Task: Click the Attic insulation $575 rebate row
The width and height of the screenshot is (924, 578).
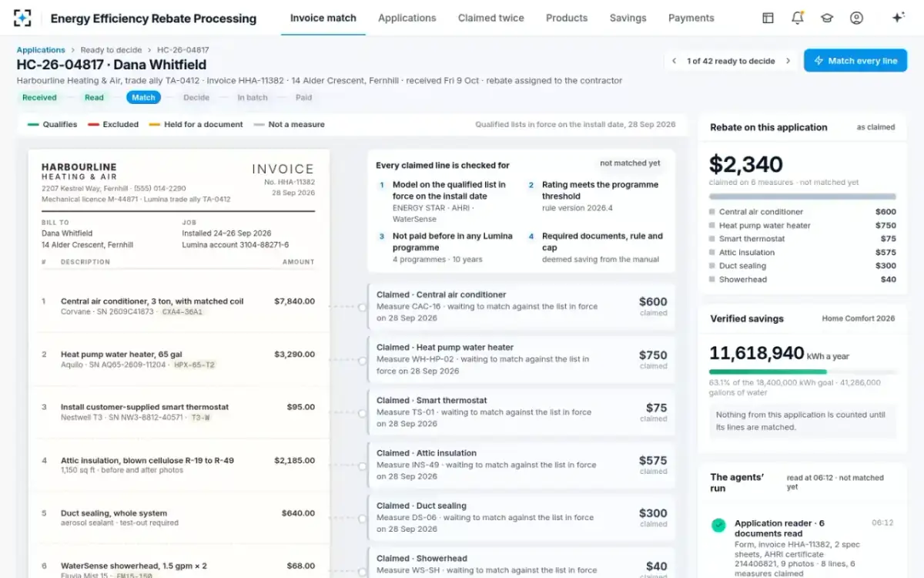Action: click(802, 253)
